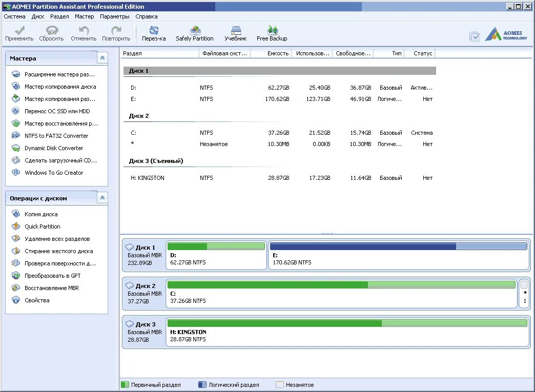The height and width of the screenshot is (392, 535).
Task: Click green Первичный раздел legend swatch
Action: (x=125, y=384)
